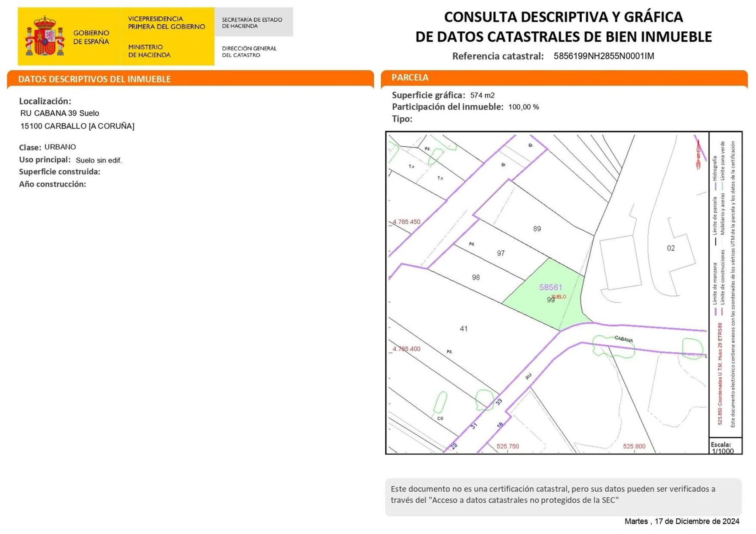Select parcel number 41 on the map

(x=464, y=329)
